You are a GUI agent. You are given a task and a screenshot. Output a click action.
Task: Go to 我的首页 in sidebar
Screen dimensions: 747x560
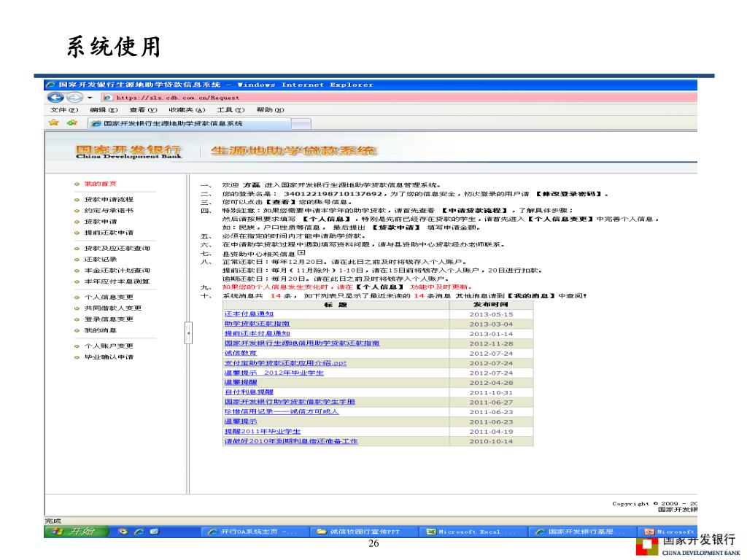point(100,184)
